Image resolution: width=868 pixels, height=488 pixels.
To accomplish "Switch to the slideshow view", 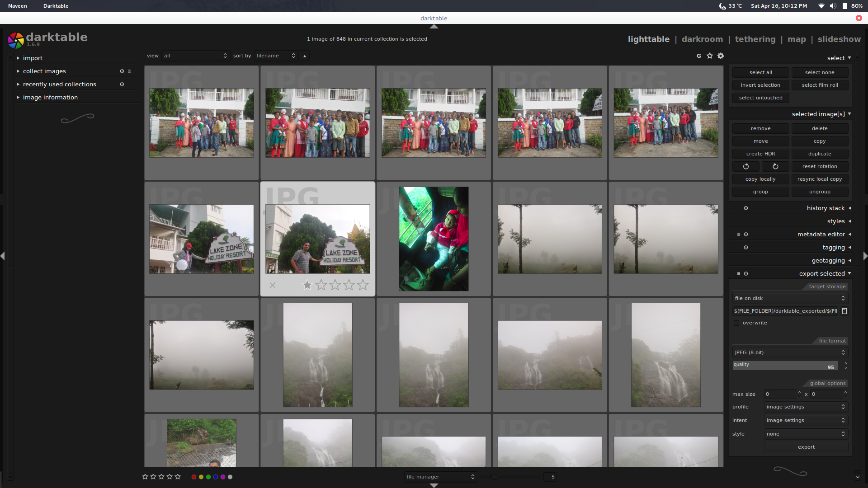I will tap(839, 39).
